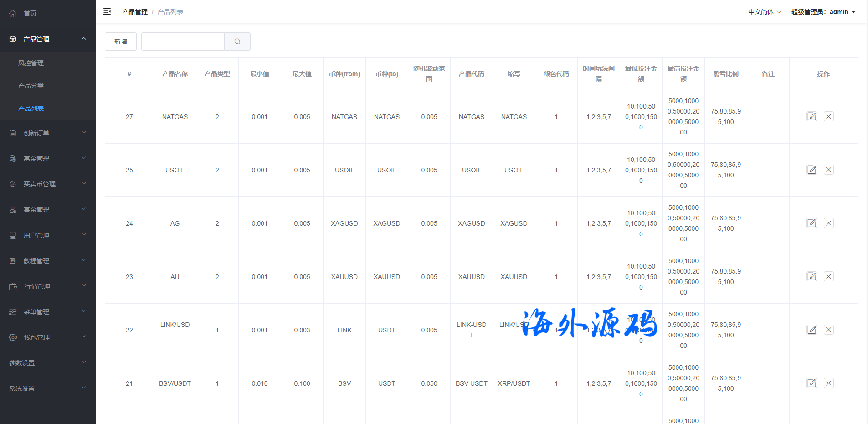868x424 pixels.
Task: Delete the AU product row
Action: (828, 276)
